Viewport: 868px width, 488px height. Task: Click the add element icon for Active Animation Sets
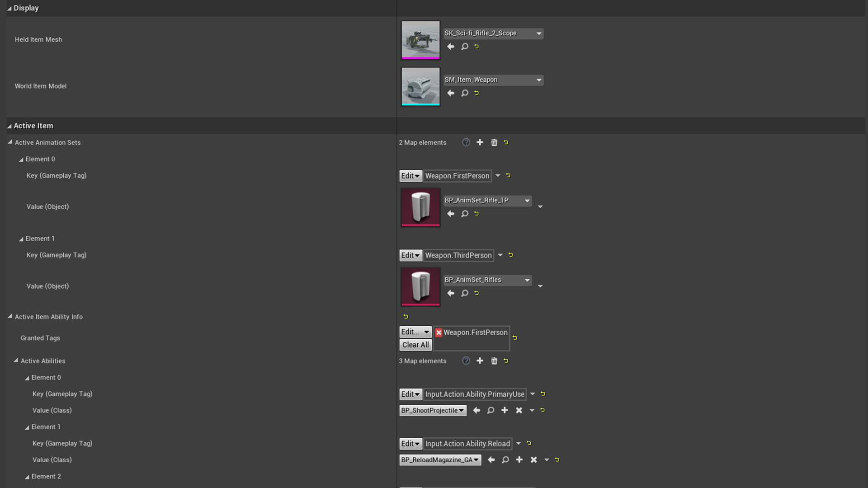point(480,142)
